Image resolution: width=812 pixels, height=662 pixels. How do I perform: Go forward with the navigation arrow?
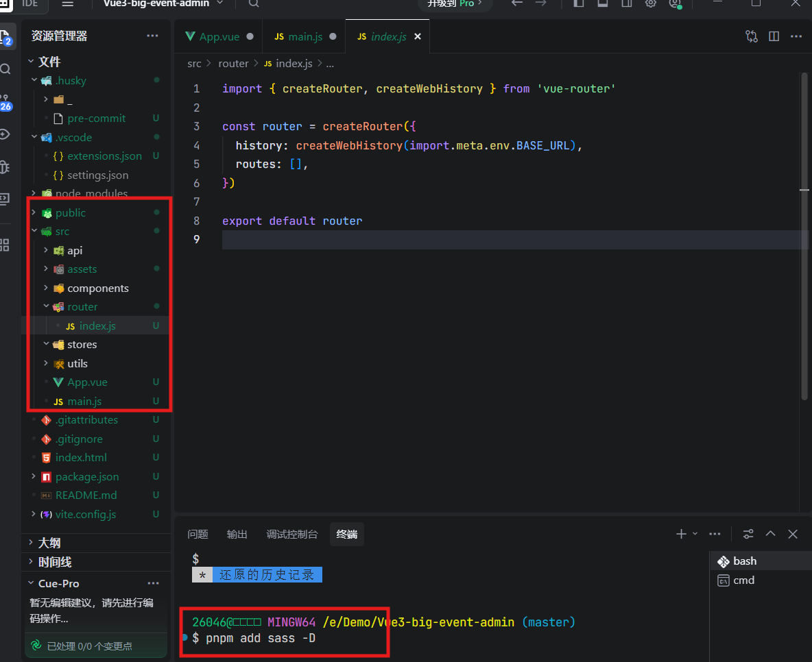pyautogui.click(x=541, y=3)
